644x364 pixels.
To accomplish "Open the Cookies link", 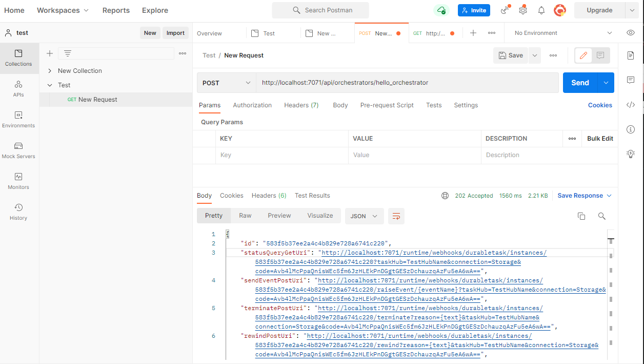I will coord(600,105).
